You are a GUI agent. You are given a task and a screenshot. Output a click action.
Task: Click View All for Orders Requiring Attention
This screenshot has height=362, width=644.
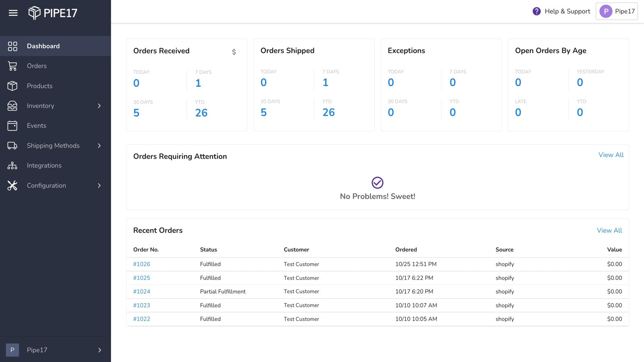[611, 155]
